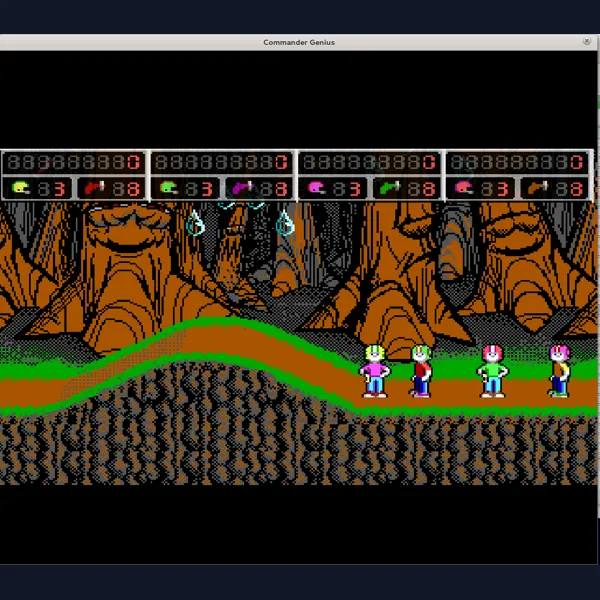The width and height of the screenshot is (600, 600).
Task: Click the green helmet lives icon
Action: (169, 188)
